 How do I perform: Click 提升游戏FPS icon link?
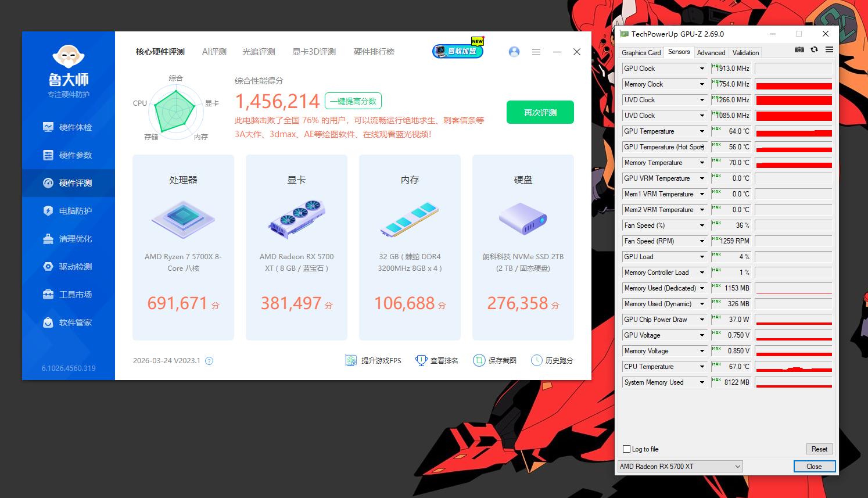click(373, 360)
